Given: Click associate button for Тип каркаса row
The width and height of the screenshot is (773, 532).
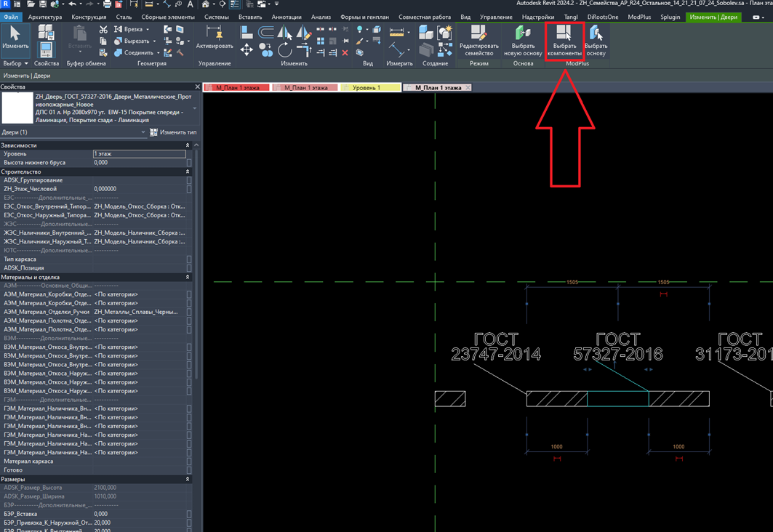Looking at the screenshot, I should tap(189, 259).
